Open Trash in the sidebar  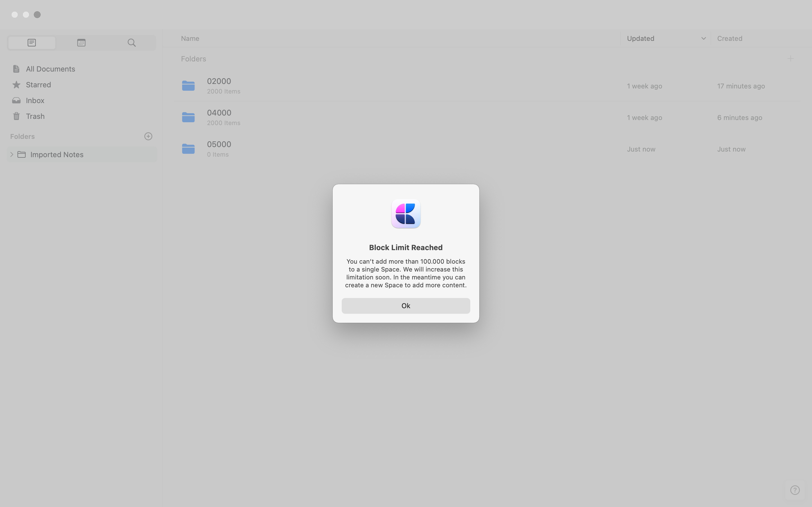35,116
